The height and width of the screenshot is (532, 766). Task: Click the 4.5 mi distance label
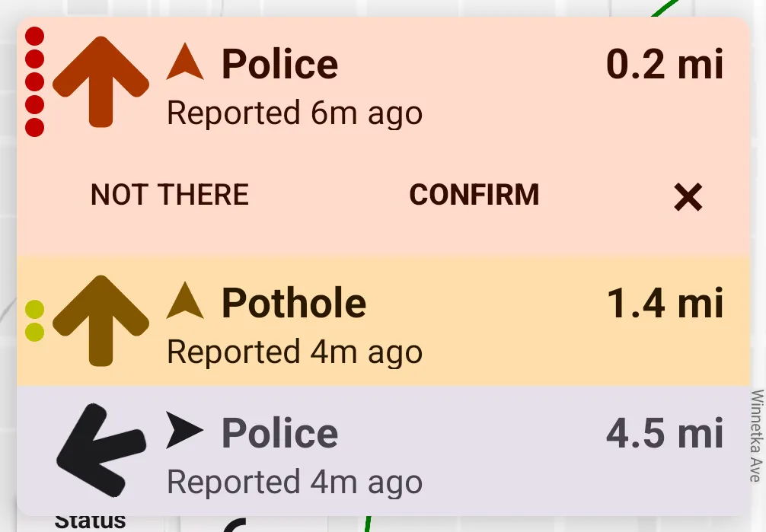click(664, 434)
